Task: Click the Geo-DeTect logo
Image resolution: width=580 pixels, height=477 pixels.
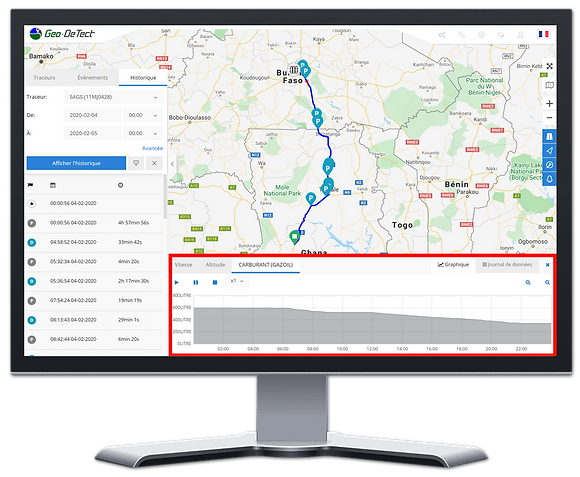Action: coord(62,34)
